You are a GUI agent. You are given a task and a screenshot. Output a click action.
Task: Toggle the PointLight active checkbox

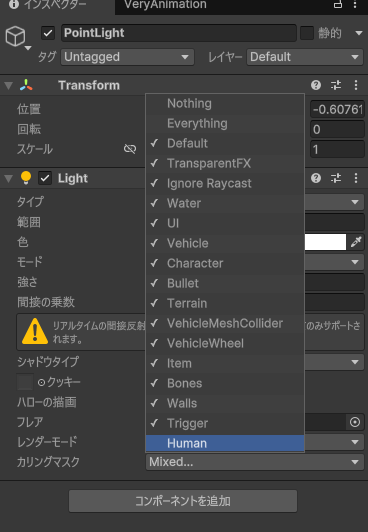tap(48, 33)
